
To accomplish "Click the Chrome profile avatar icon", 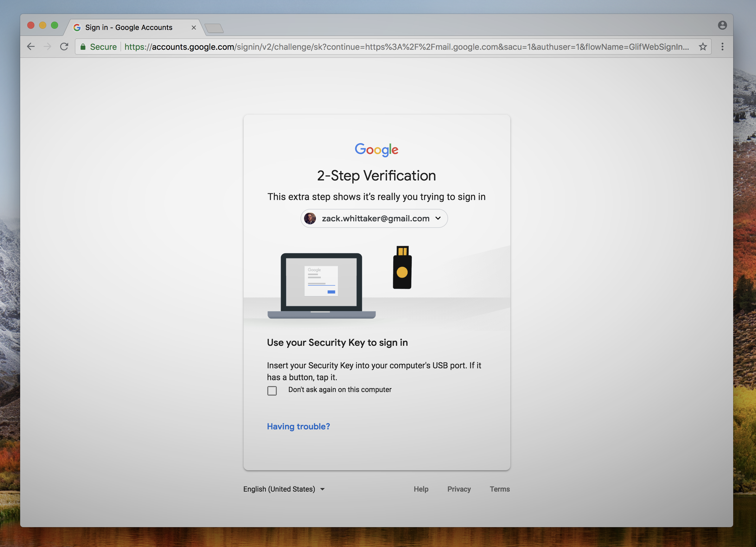I will coord(722,25).
